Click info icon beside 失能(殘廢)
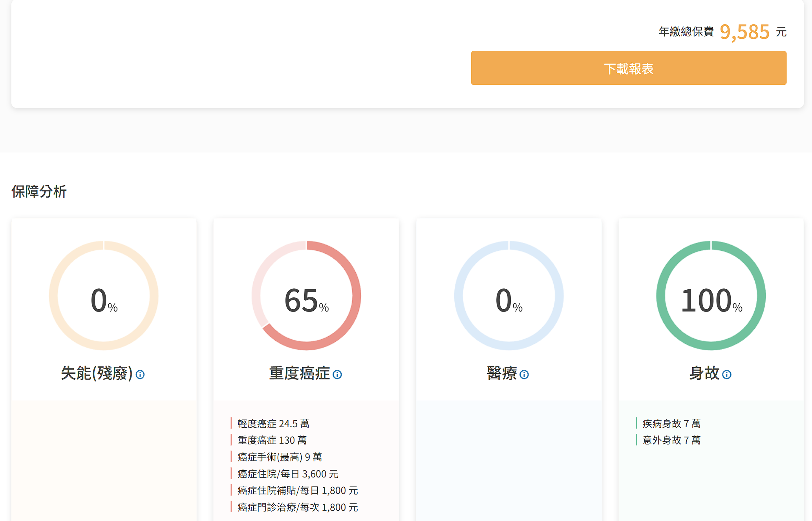The height and width of the screenshot is (521, 812). (x=140, y=375)
